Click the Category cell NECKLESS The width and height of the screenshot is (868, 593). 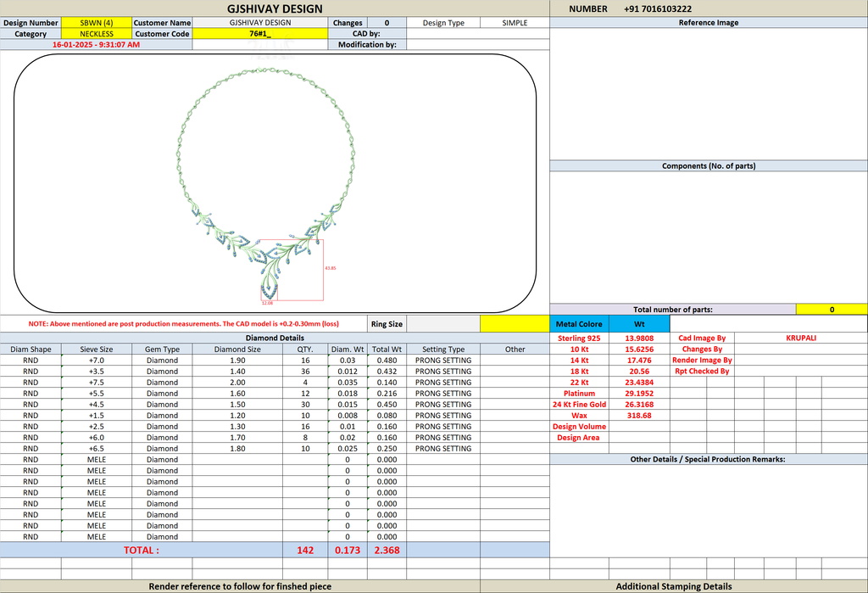click(97, 34)
